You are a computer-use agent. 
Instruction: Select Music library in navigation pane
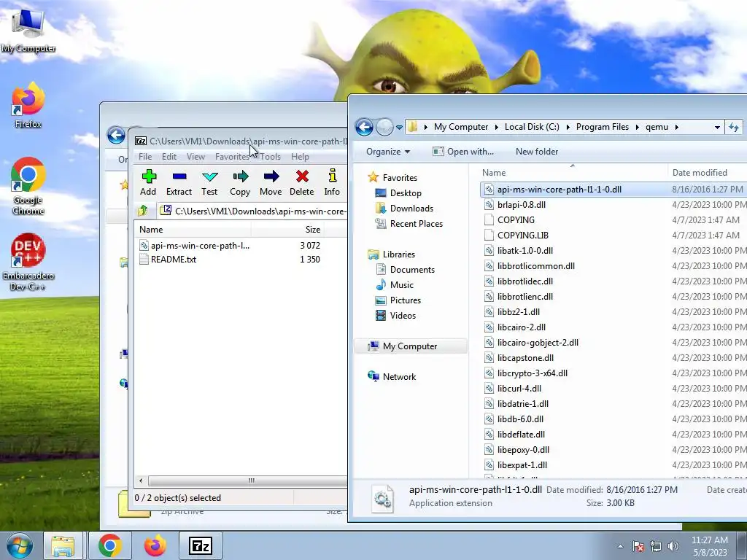tap(402, 285)
